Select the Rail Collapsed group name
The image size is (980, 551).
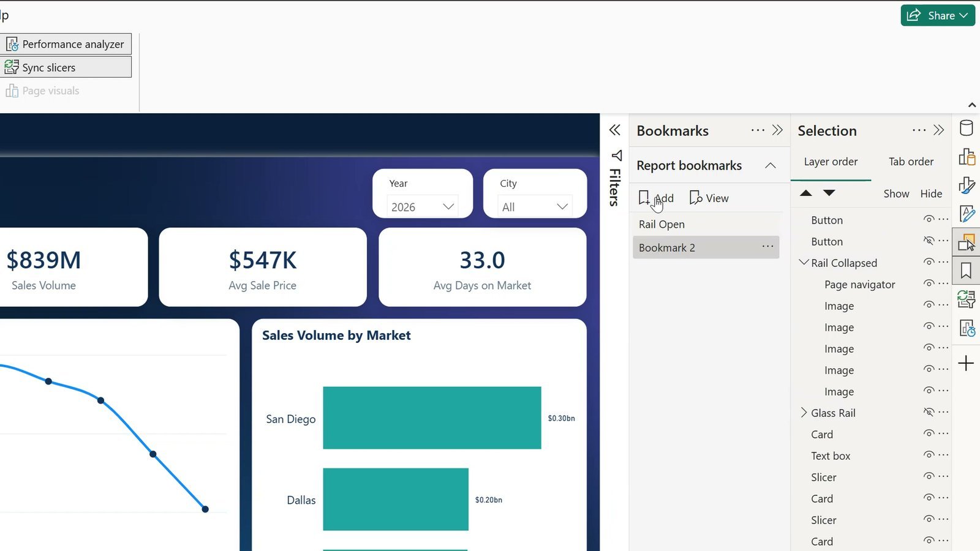pos(844,263)
